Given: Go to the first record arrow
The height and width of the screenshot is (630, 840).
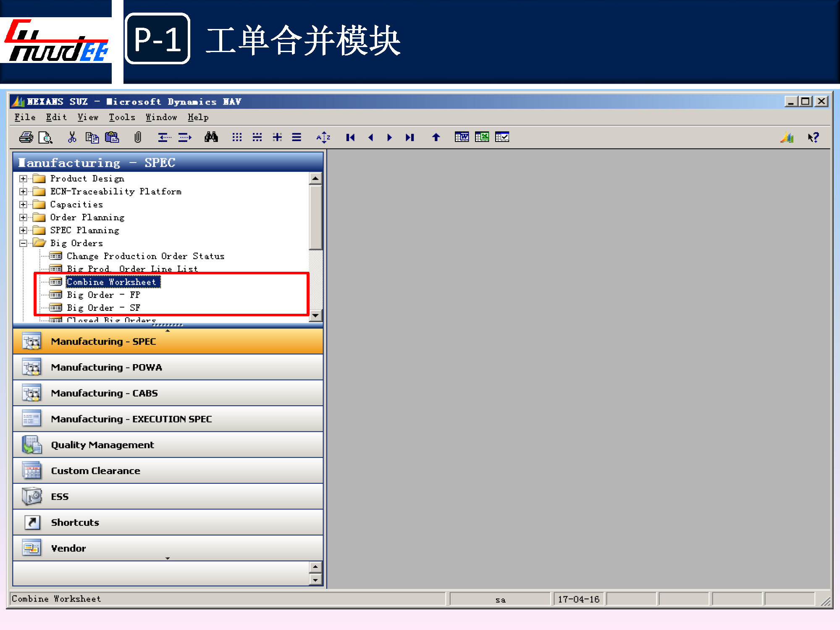Looking at the screenshot, I should click(x=350, y=137).
